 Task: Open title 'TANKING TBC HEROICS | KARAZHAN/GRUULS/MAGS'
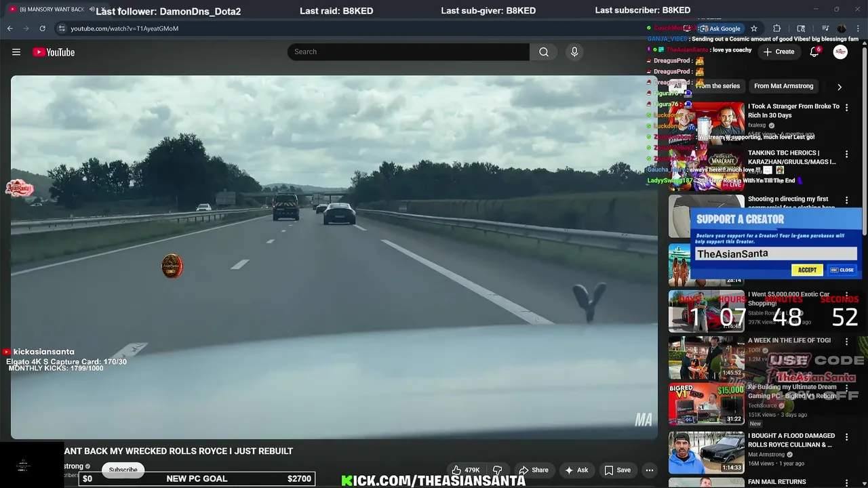pos(792,157)
